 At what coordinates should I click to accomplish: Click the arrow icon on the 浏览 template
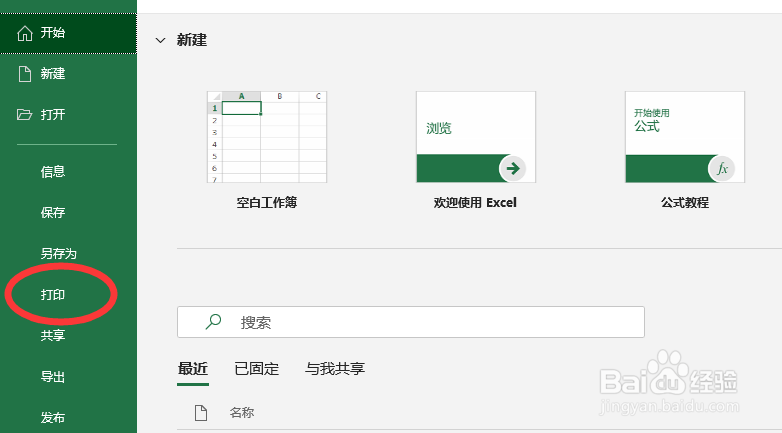(x=512, y=169)
